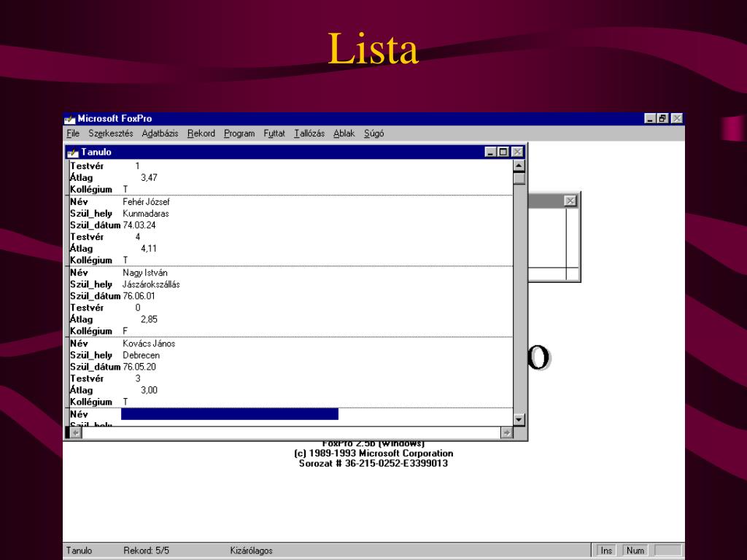747x560 pixels.
Task: Click the vertical scrollbar up arrow
Action: (x=519, y=166)
